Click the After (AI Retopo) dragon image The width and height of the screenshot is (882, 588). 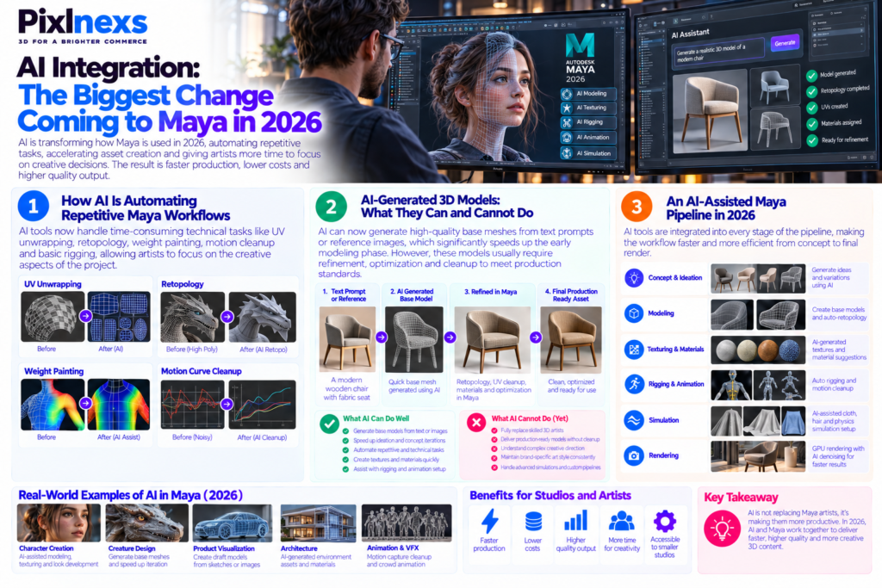(x=263, y=317)
